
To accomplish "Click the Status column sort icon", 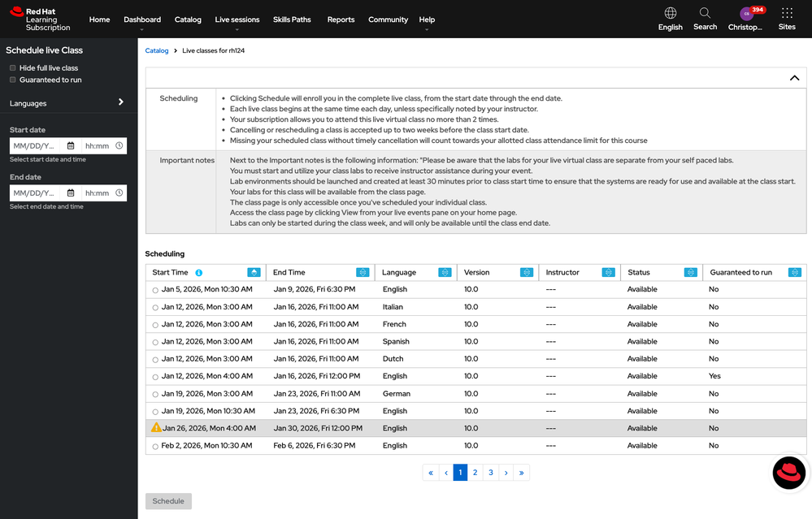I will 690,273.
